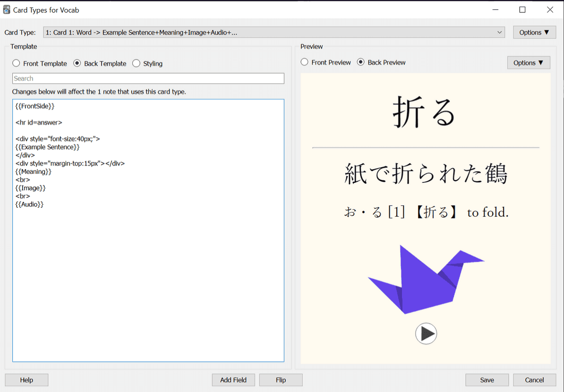Select the Back Template radio button

pyautogui.click(x=77, y=63)
